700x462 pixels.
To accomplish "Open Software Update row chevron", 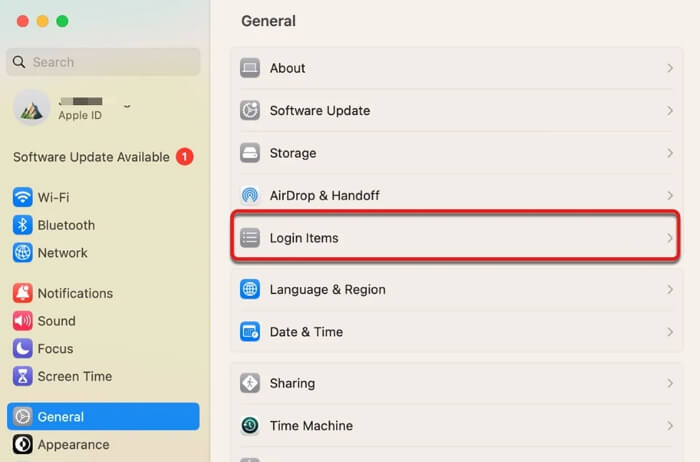I will tap(670, 110).
